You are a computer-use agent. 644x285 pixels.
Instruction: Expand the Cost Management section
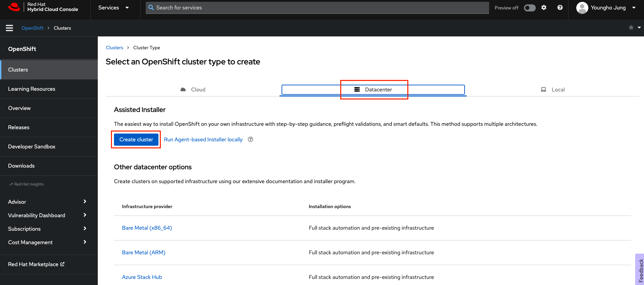tap(49, 242)
